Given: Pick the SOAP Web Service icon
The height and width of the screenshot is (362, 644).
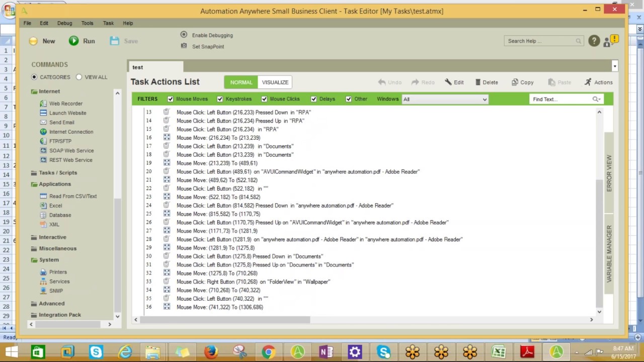Looking at the screenshot, I should tap(43, 150).
